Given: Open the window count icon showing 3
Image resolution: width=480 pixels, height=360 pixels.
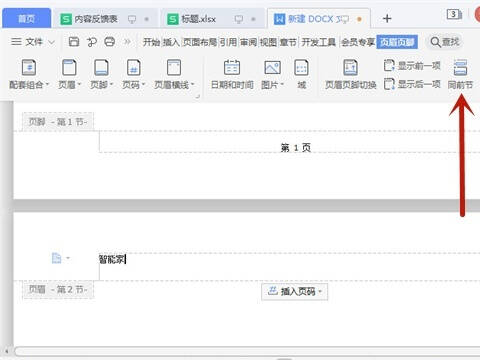Looking at the screenshot, I should pyautogui.click(x=454, y=14).
